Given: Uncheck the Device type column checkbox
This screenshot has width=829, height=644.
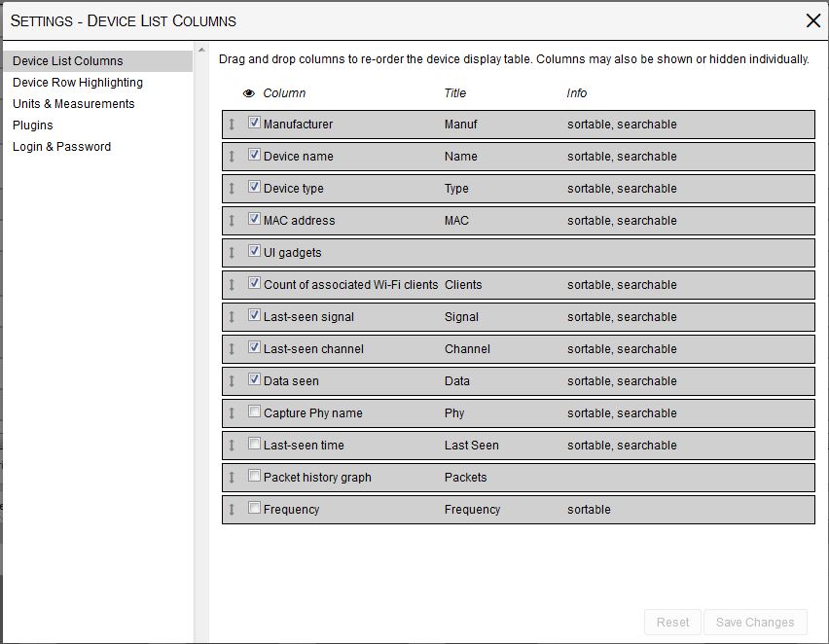Looking at the screenshot, I should (x=254, y=187).
